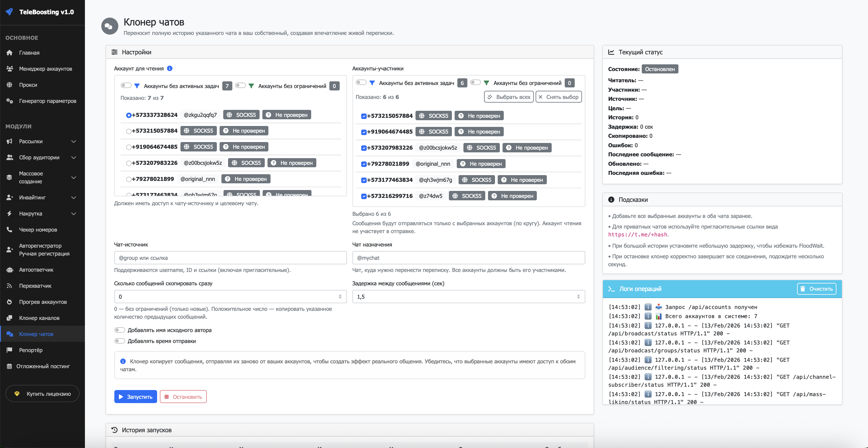868x448 pixels.
Task: Open Прокси via its globe icon
Action: 9,85
